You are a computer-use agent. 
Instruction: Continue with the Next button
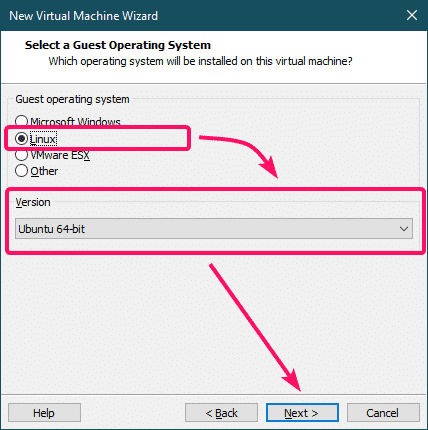pos(302,413)
